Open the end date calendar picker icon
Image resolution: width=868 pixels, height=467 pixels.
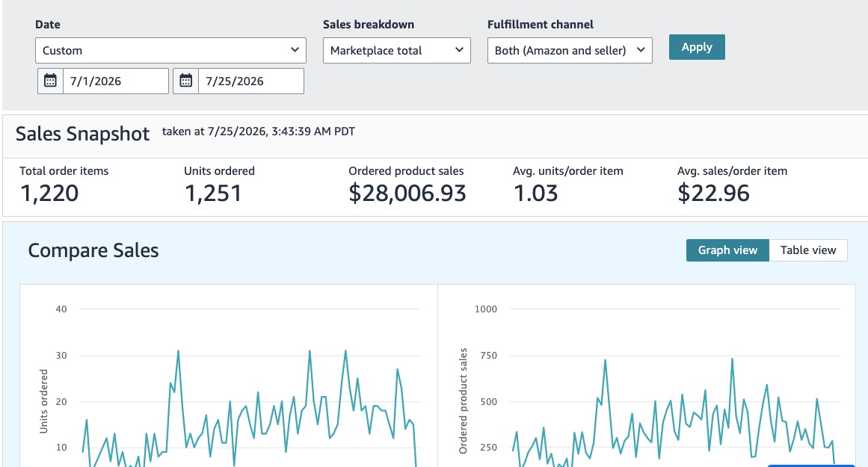tap(186, 81)
